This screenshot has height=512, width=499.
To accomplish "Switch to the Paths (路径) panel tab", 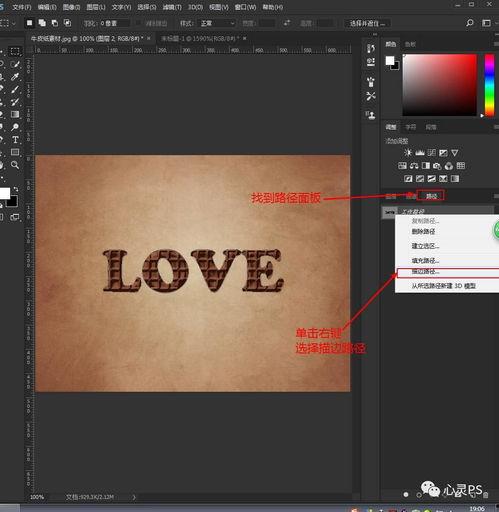I will coord(431,196).
